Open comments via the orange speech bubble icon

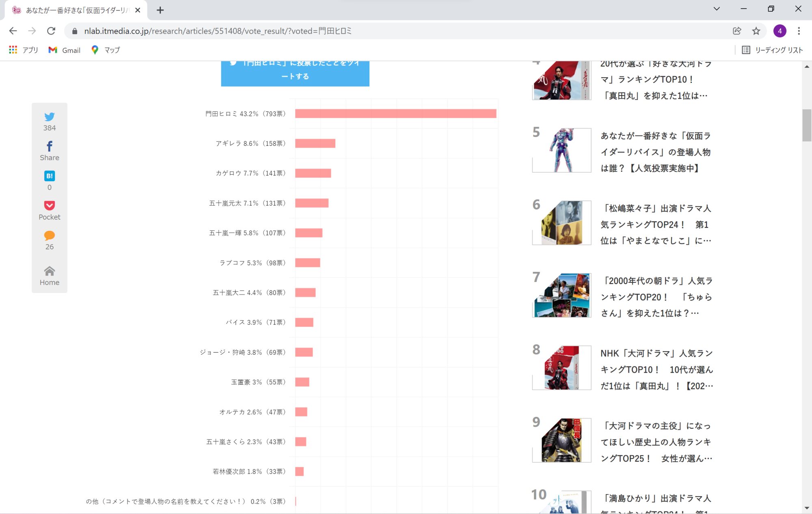(x=50, y=236)
